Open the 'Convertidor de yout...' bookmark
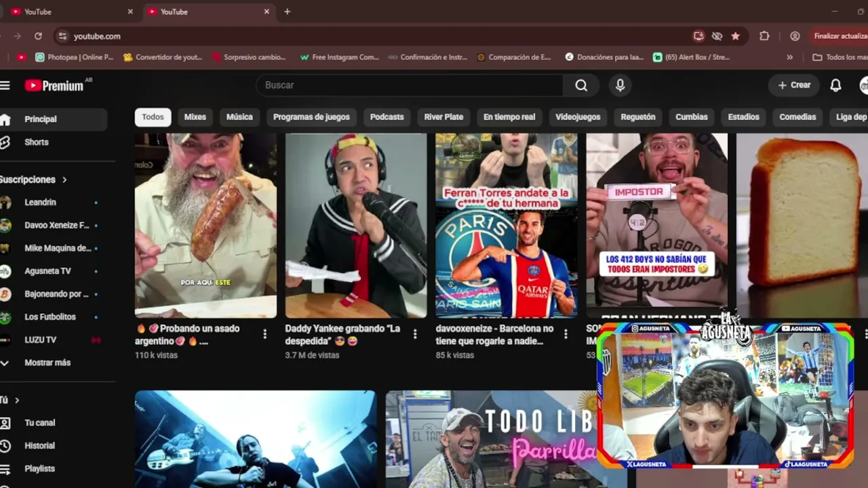Viewport: 868px width, 488px height. coord(163,57)
